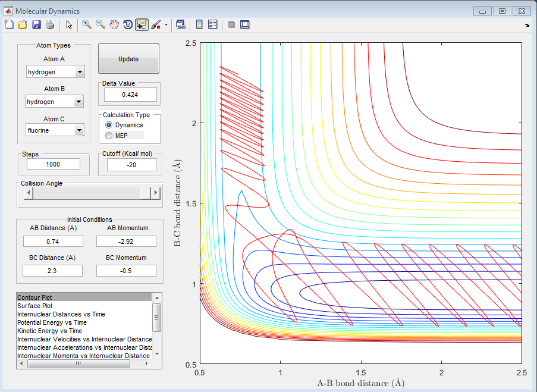Open file with folder icon

(23, 24)
